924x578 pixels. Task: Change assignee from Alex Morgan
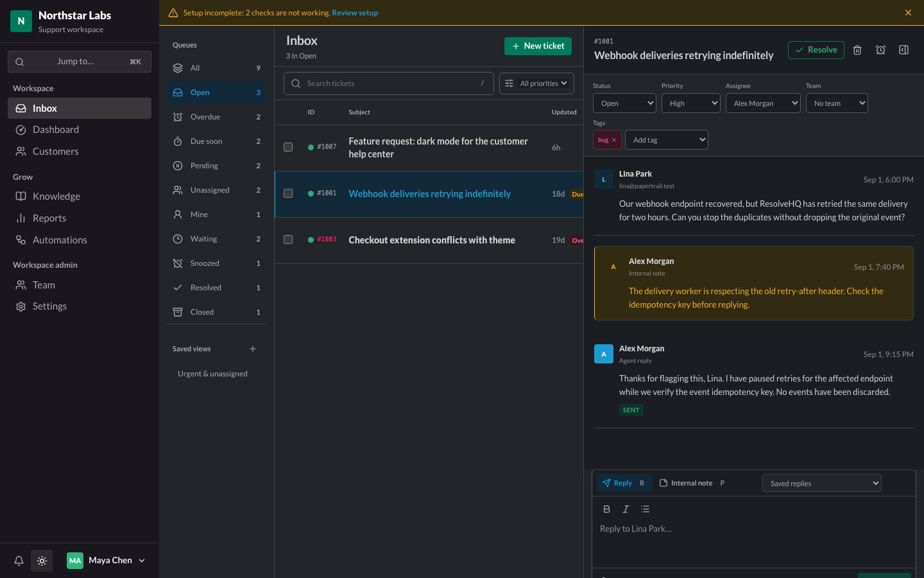763,103
